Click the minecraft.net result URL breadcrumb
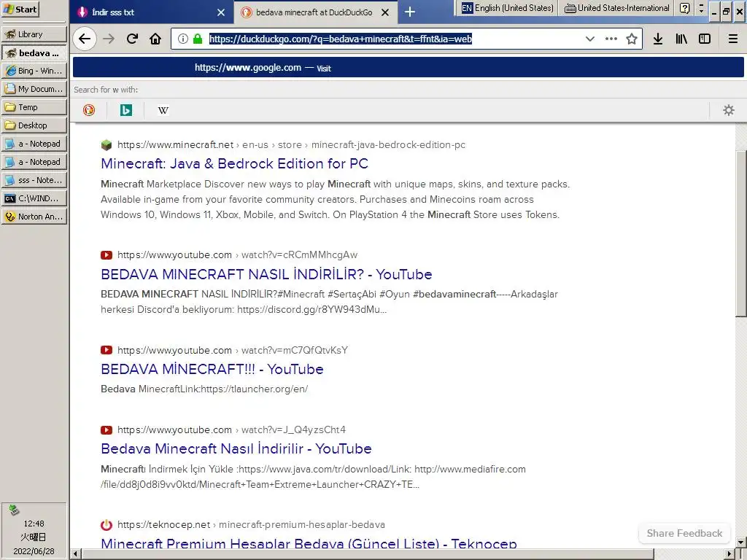747x560 pixels. click(x=292, y=145)
